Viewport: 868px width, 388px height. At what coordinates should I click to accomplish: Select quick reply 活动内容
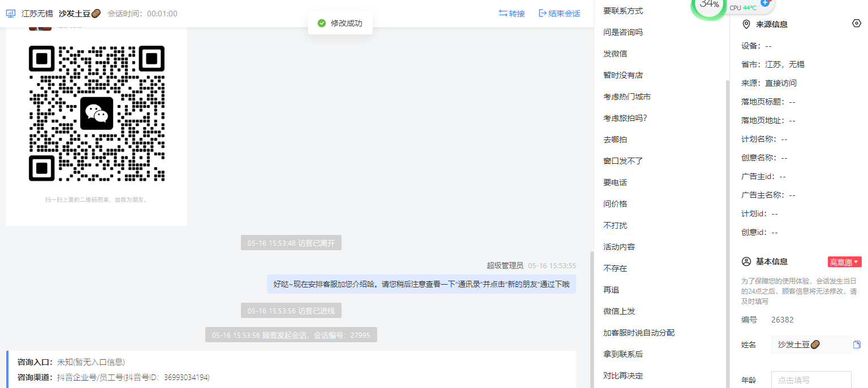(619, 247)
